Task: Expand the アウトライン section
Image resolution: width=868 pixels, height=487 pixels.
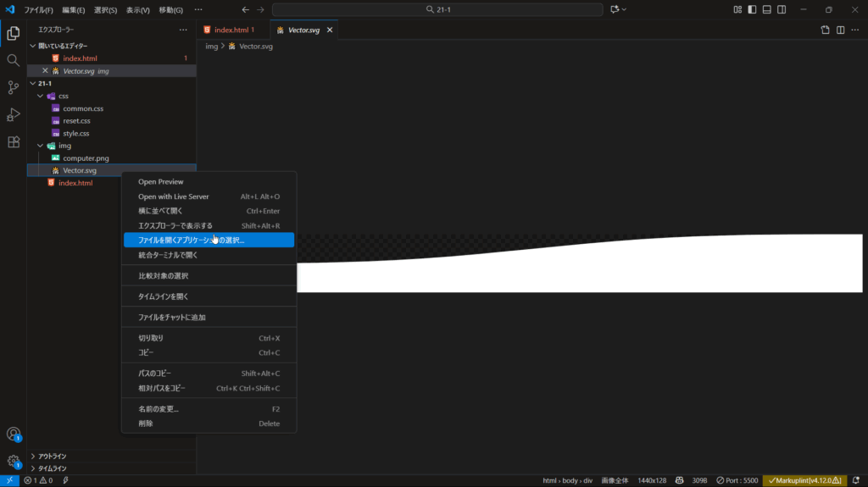Action: point(52,456)
